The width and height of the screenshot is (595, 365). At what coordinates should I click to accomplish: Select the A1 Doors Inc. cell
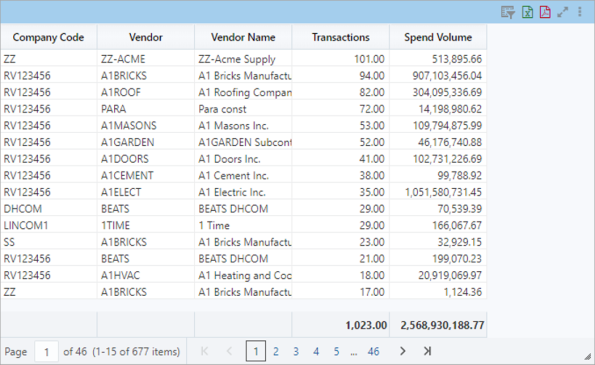pos(243,159)
